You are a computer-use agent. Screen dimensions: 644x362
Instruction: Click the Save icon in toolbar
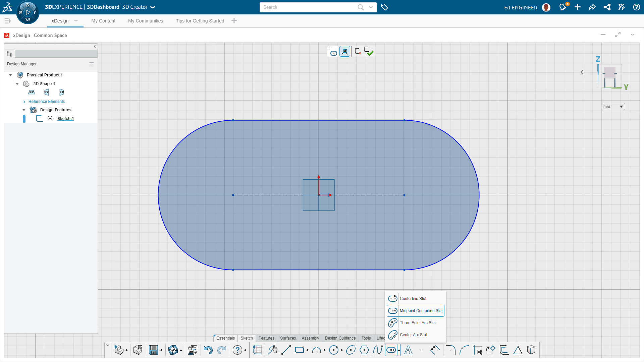(154, 350)
